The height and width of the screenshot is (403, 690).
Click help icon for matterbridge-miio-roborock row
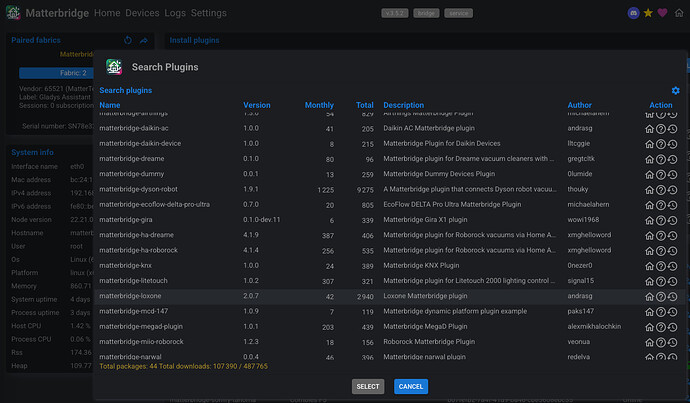tap(661, 342)
